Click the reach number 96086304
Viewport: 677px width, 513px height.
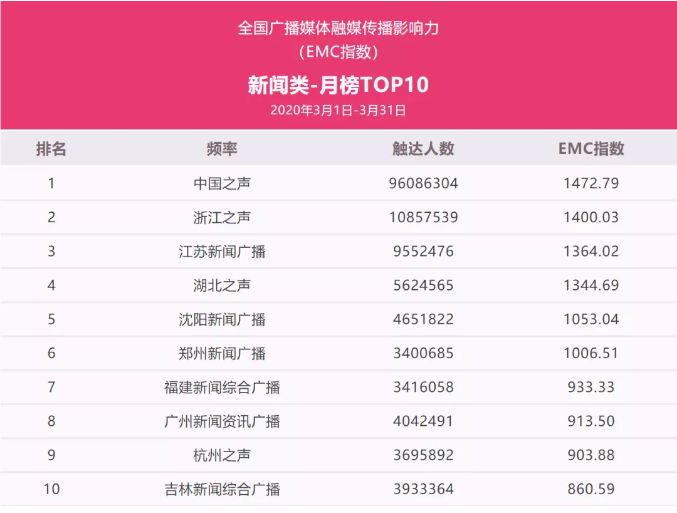click(x=423, y=184)
